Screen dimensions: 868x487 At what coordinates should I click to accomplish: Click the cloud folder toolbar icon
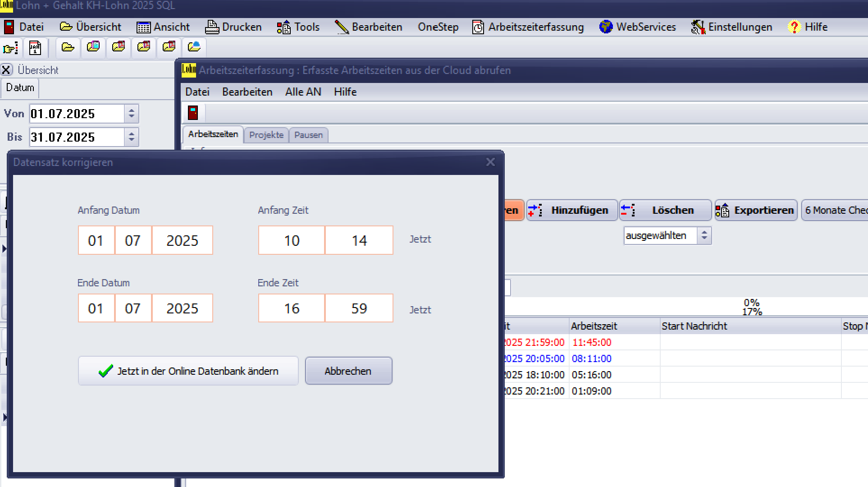point(194,47)
